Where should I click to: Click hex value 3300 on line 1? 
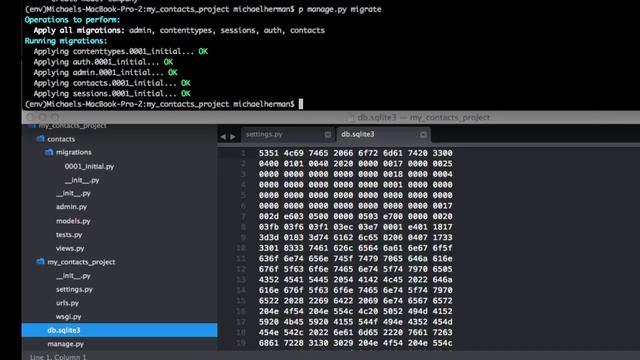pyautogui.click(x=442, y=153)
